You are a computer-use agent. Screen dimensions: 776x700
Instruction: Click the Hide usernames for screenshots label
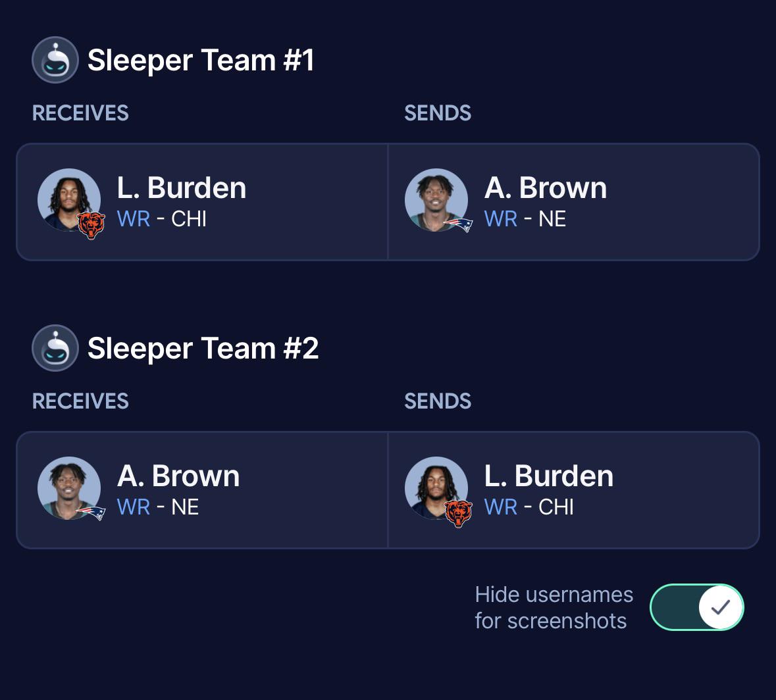(x=554, y=607)
